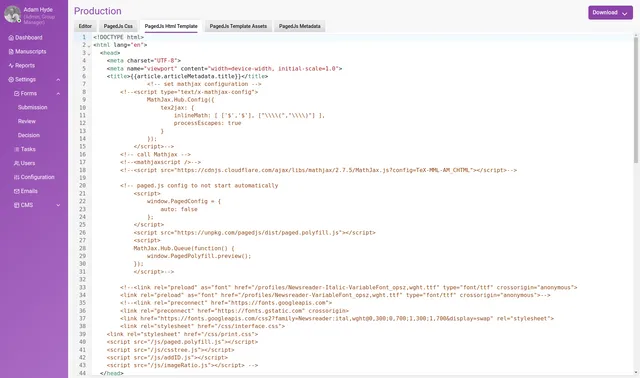Switch to the PagedJs Css tab
This screenshot has height=378, width=640.
coord(118,26)
